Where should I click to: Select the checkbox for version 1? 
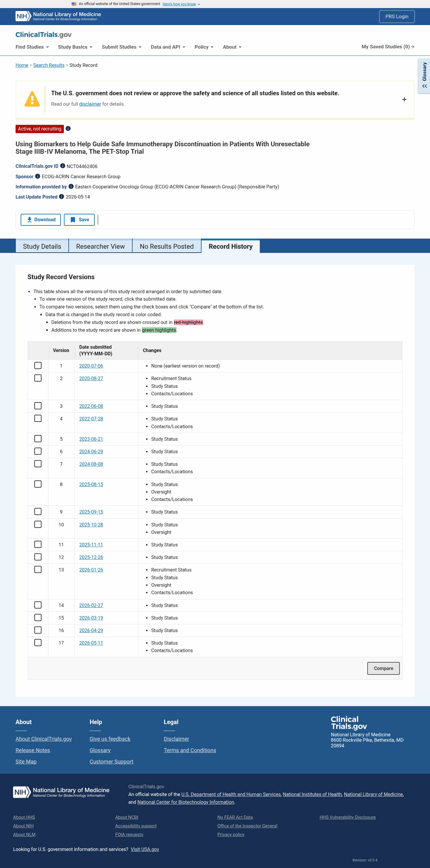pyautogui.click(x=38, y=365)
